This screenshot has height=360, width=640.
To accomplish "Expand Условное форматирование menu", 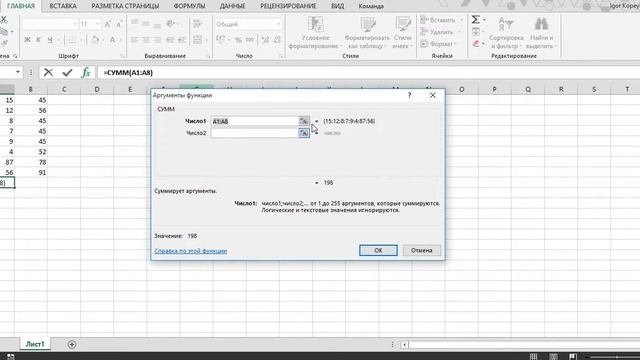I will tap(315, 33).
